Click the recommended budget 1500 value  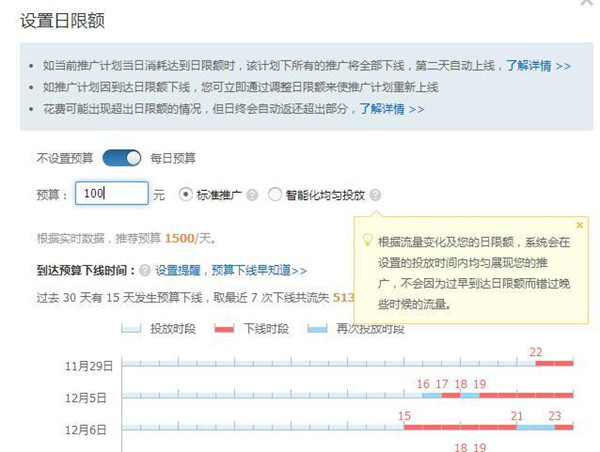click(x=180, y=239)
